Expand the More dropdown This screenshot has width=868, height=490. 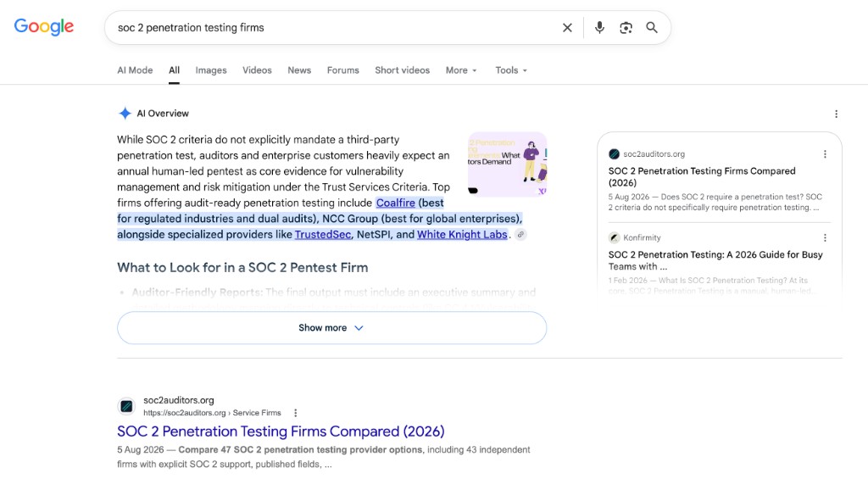(x=461, y=70)
